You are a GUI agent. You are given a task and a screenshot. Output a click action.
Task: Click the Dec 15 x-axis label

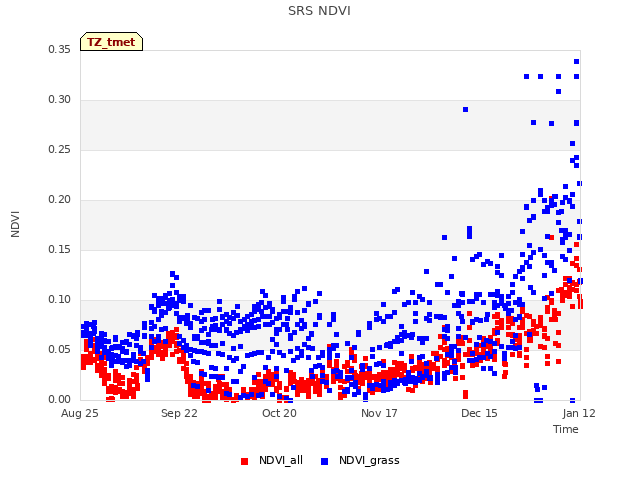(x=479, y=413)
